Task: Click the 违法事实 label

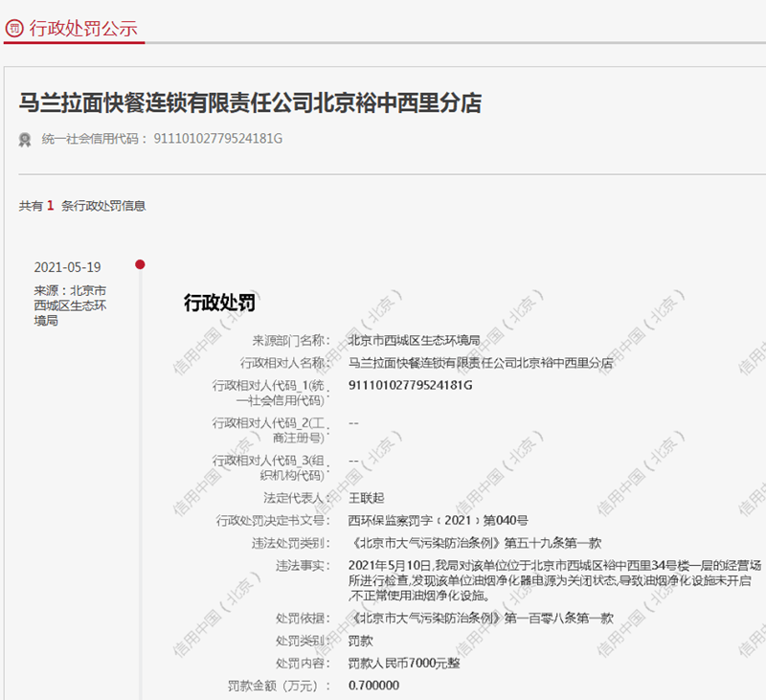Action: click(x=303, y=566)
